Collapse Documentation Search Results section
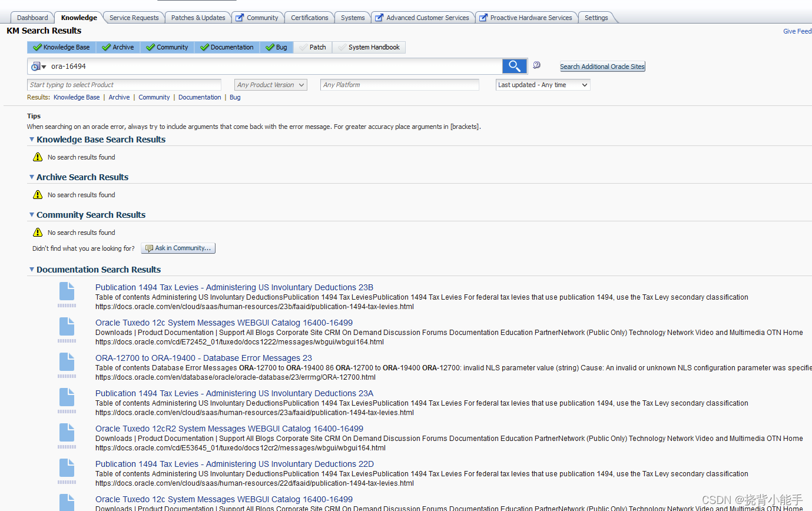This screenshot has width=812, height=511. [31, 270]
